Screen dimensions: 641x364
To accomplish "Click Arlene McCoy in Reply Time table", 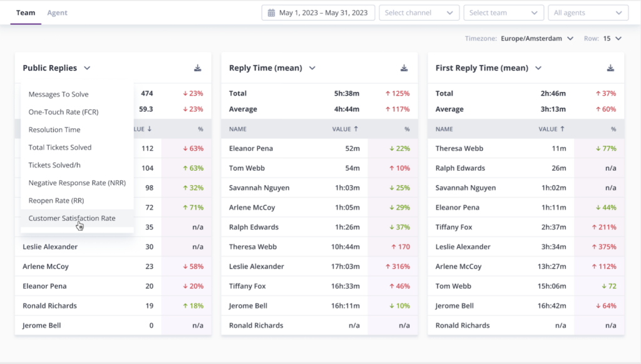I will [x=252, y=207].
